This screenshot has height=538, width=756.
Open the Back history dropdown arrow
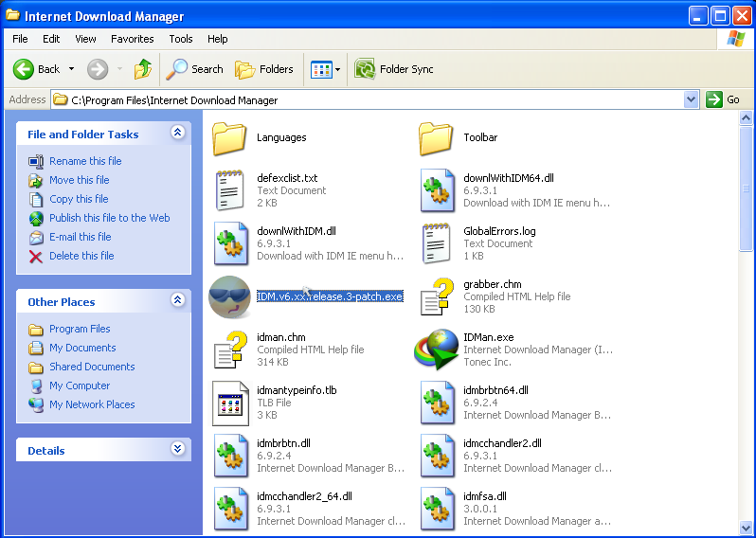coord(71,69)
